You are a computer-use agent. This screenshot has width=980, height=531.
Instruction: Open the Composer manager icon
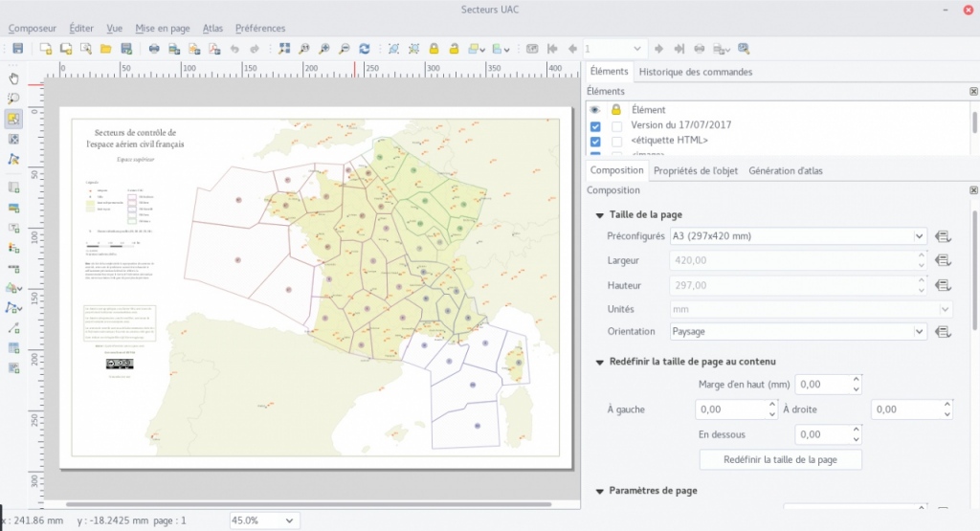click(x=85, y=49)
